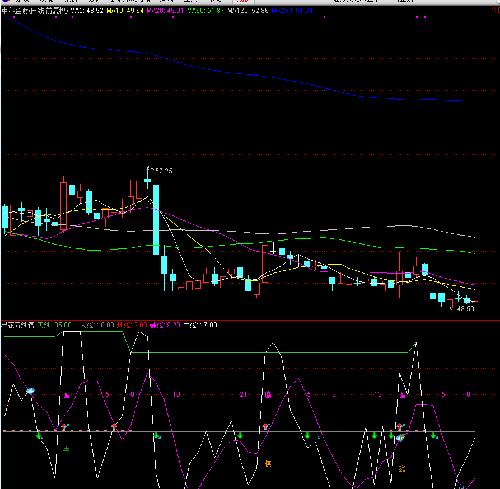Screen dimensions: 500x489
Task: Click the orange character marker below center indicator
Action: [268, 463]
